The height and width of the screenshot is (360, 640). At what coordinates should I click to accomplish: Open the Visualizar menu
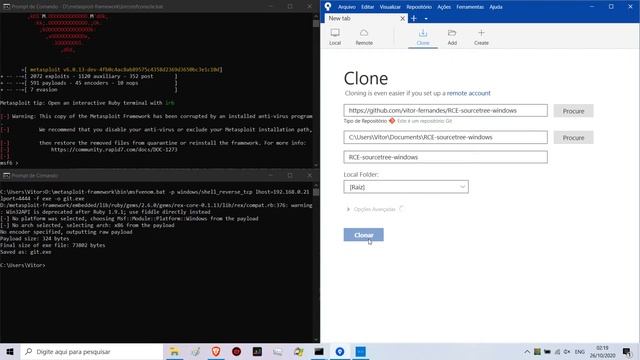pyautogui.click(x=390, y=7)
